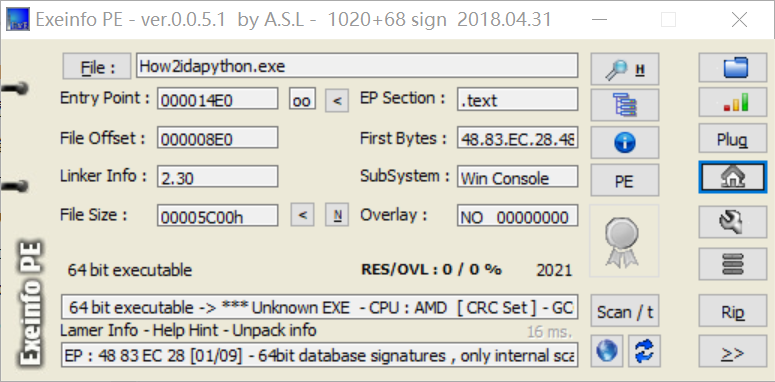Open the PE header button
This screenshot has width=775, height=382.
tap(625, 180)
